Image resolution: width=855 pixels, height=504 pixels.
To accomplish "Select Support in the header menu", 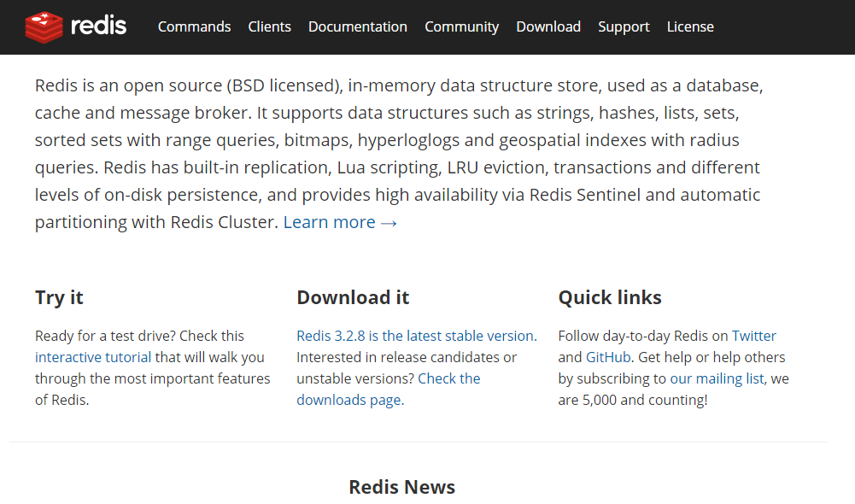I will 624,26.
